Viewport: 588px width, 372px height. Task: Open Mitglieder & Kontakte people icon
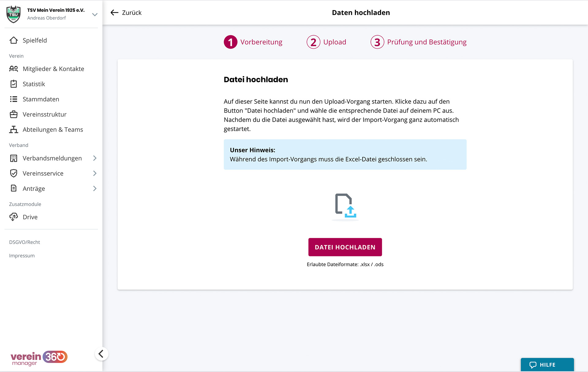click(13, 69)
